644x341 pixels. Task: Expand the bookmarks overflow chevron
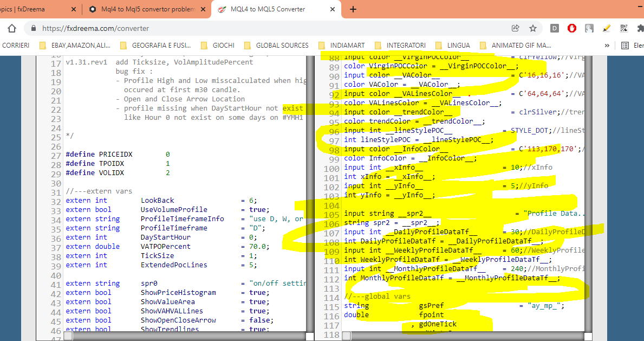point(607,46)
